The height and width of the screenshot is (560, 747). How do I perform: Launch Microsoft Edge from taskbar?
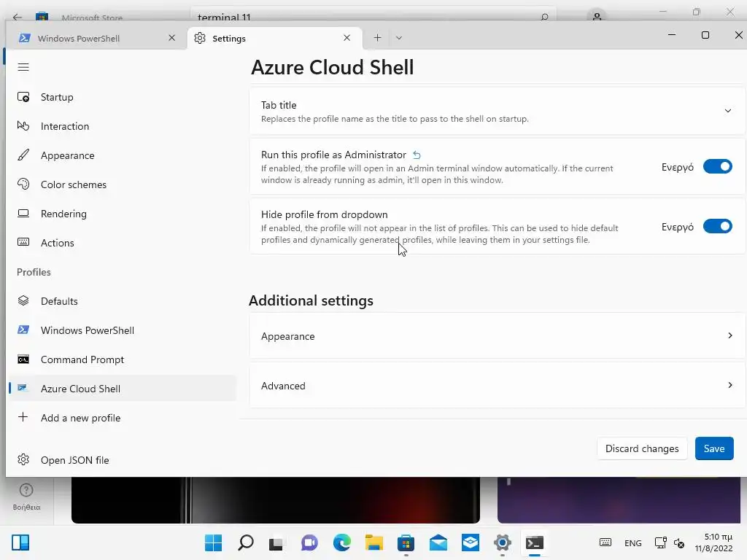pyautogui.click(x=342, y=542)
